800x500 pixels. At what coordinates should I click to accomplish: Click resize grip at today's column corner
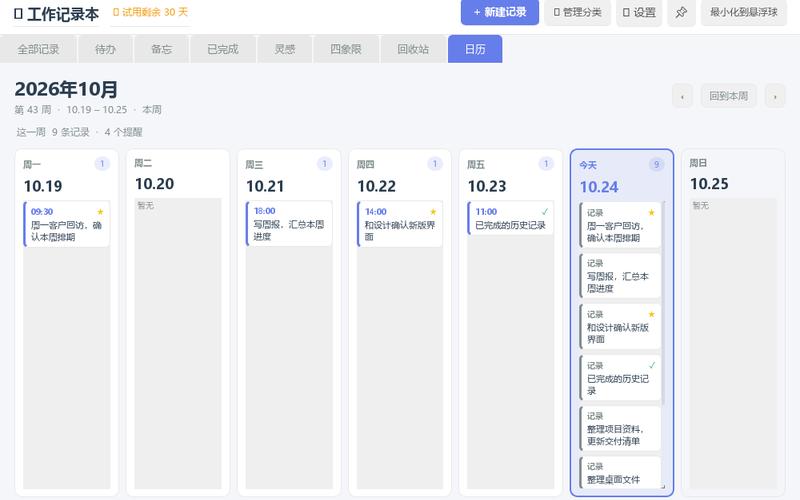pyautogui.click(x=663, y=486)
